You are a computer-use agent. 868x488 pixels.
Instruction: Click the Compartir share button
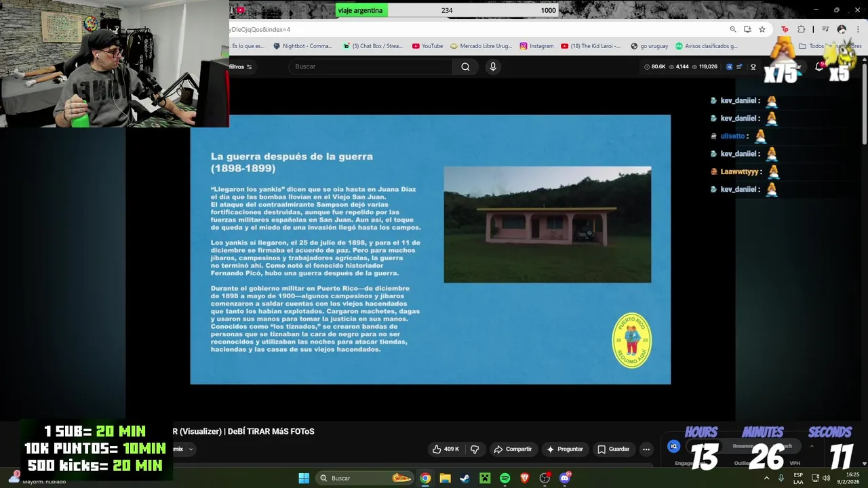pos(513,449)
